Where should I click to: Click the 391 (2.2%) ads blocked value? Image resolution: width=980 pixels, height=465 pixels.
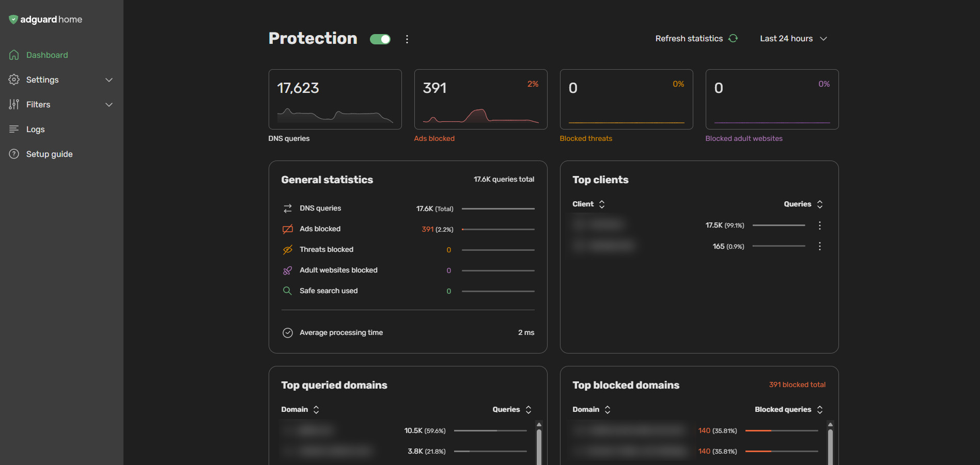pyautogui.click(x=438, y=229)
